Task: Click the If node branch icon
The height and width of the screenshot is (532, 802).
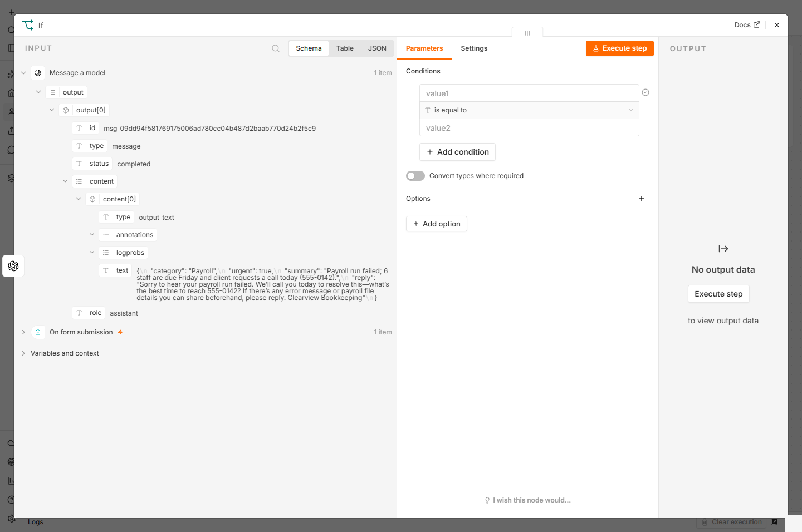Action: tap(28, 25)
